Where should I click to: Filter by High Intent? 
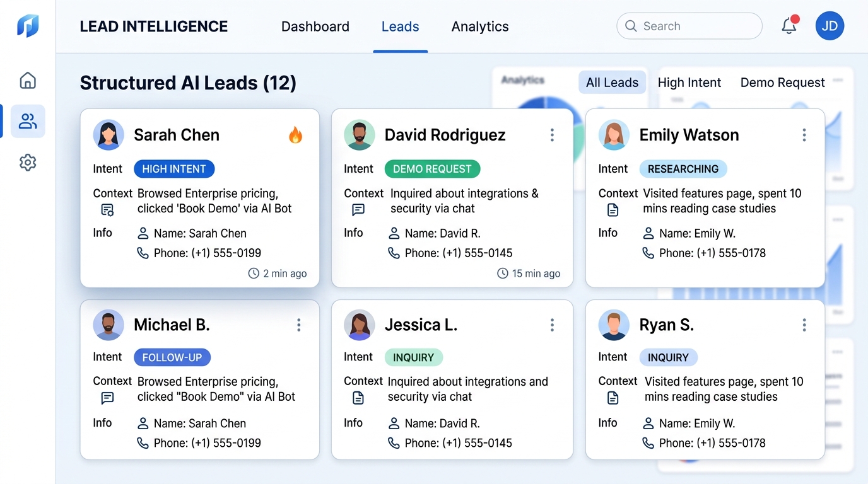click(x=689, y=83)
